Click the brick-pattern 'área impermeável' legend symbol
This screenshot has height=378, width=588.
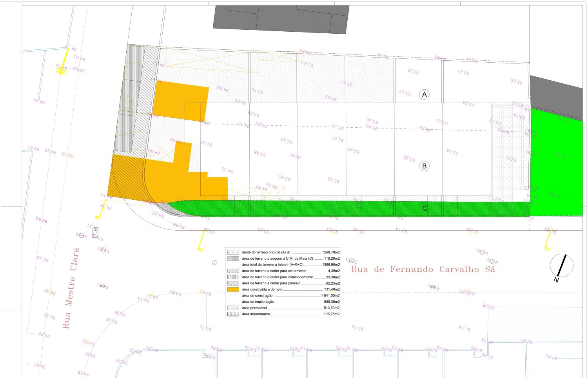[233, 314]
